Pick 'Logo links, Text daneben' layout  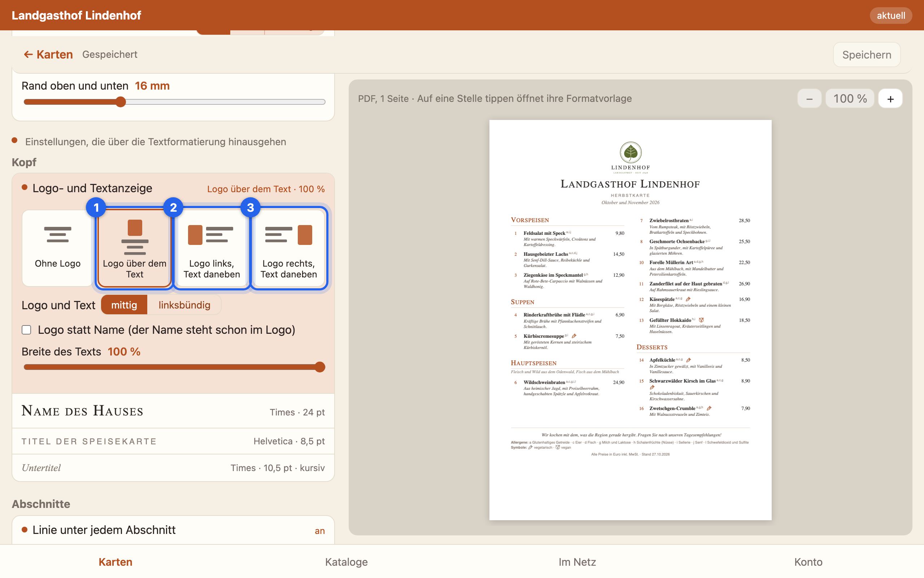tap(212, 248)
